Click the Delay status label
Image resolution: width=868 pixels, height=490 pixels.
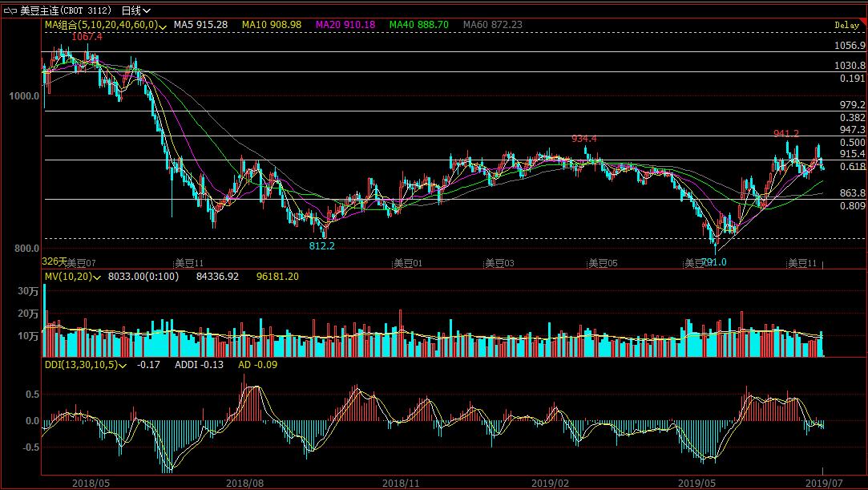tap(846, 26)
